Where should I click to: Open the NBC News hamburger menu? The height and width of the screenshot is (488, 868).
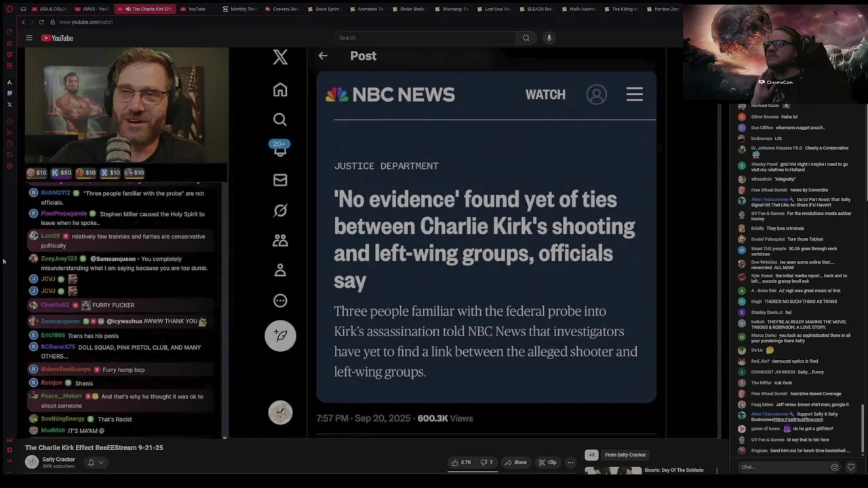tap(634, 94)
